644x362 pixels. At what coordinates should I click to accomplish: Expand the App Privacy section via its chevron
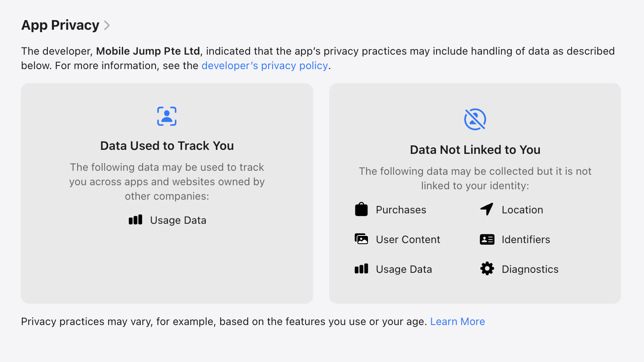(x=107, y=25)
